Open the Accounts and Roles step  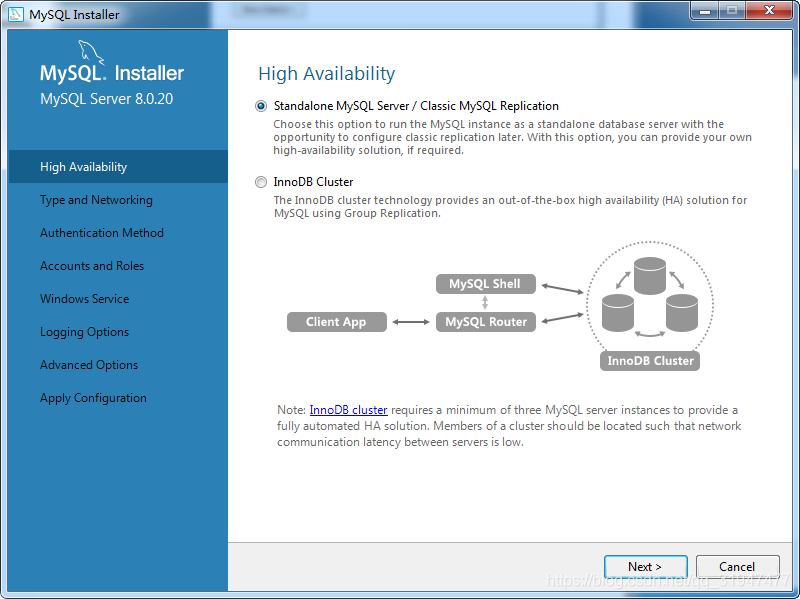(92, 266)
